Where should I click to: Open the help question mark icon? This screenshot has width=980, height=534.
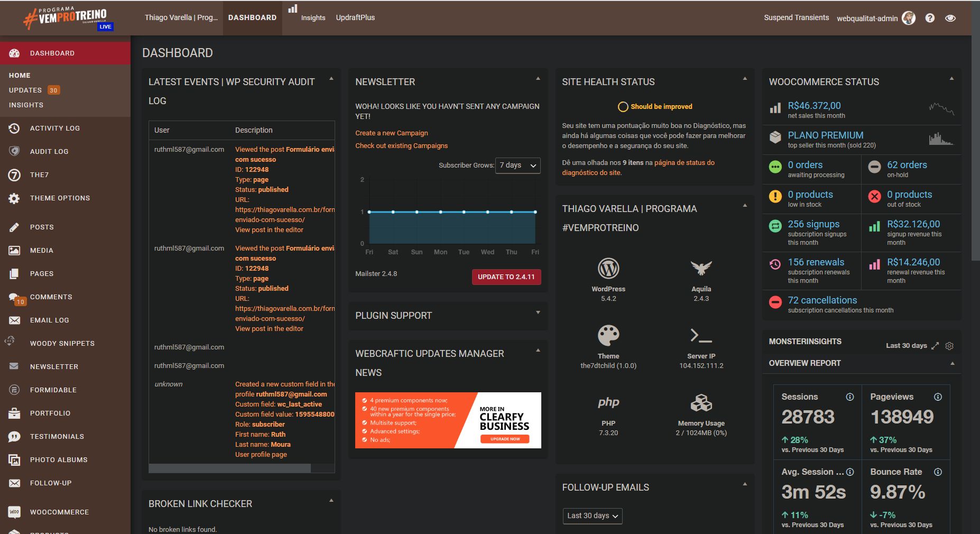point(930,18)
